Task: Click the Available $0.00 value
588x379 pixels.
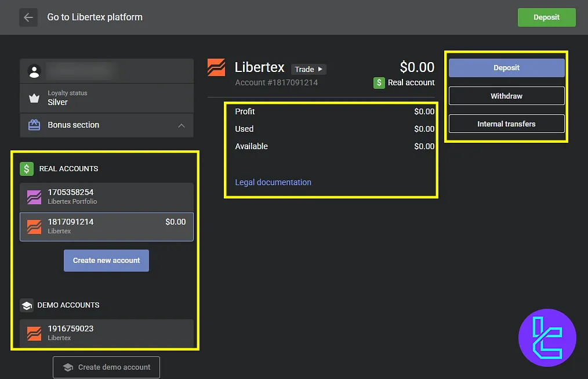Action: [x=424, y=146]
